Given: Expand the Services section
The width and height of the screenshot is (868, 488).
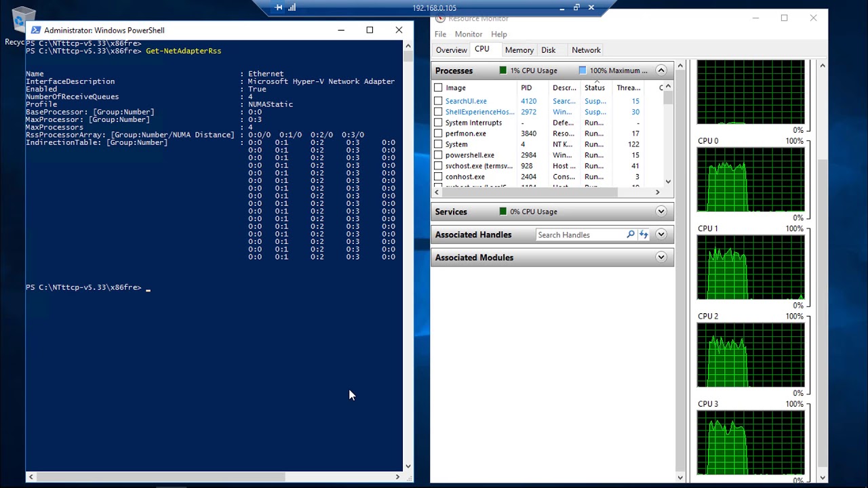Looking at the screenshot, I should pyautogui.click(x=661, y=211).
